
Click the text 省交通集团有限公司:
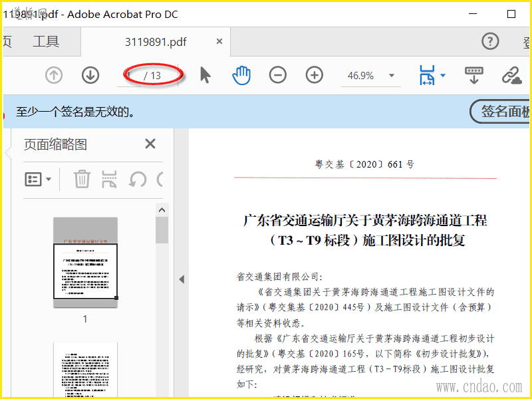click(279, 277)
